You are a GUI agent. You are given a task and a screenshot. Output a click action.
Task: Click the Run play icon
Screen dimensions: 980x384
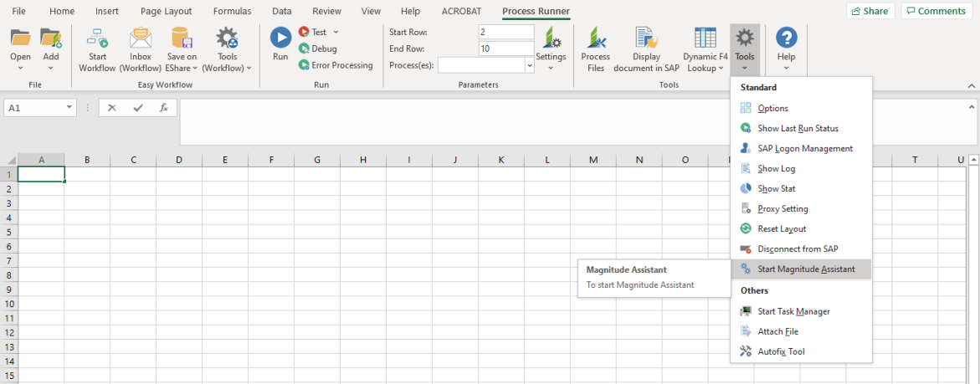[280, 38]
